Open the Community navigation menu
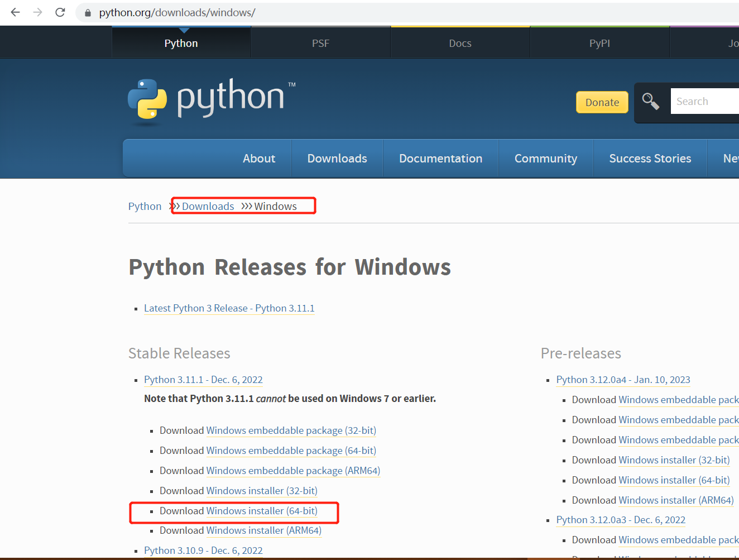Screen dimensions: 739x560 tap(546, 159)
